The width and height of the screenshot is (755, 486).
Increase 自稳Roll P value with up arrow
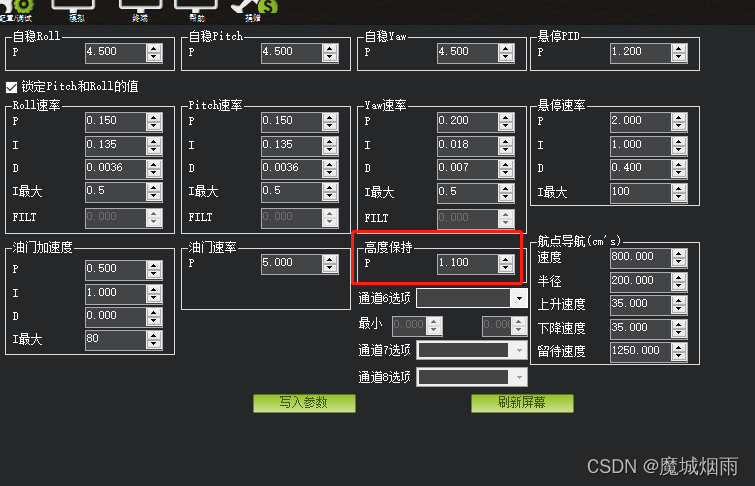coord(154,49)
